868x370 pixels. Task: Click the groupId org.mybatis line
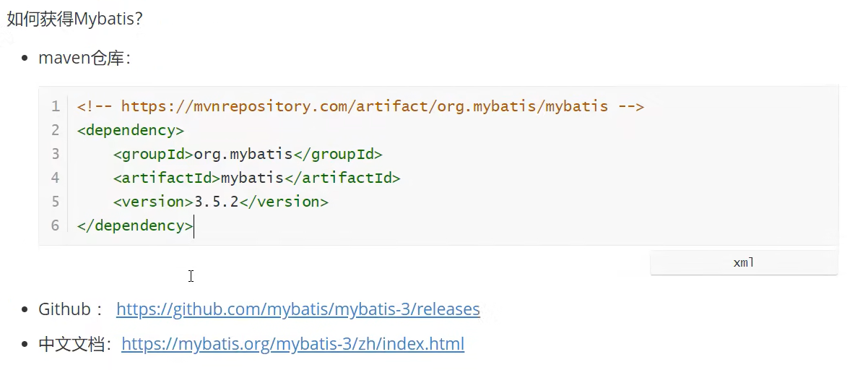point(247,154)
